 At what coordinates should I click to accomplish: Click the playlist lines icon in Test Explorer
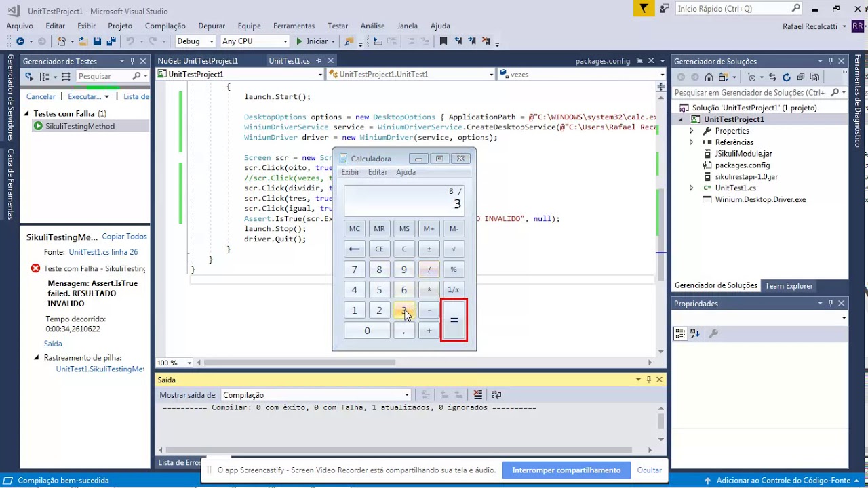click(x=66, y=77)
